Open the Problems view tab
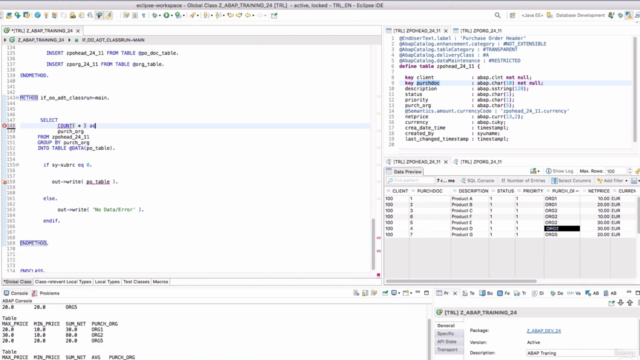Image resolution: width=640 pixels, height=360 pixels. (x=46, y=293)
